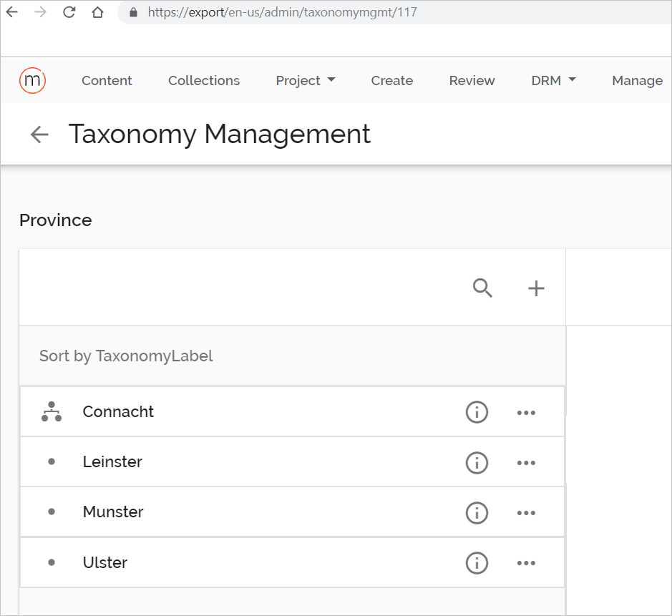Select the circular 'm' application logo
Viewport: 672px width, 616px height.
pyautogui.click(x=32, y=80)
